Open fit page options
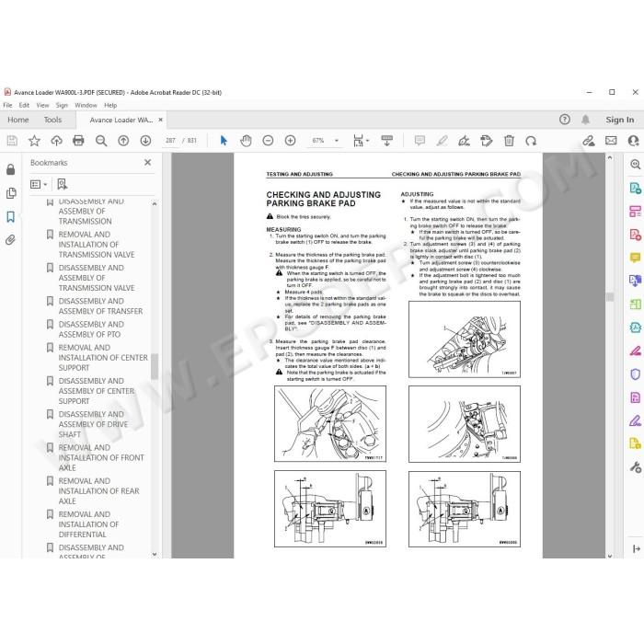Viewport: 644px width, 644px height. click(x=361, y=141)
